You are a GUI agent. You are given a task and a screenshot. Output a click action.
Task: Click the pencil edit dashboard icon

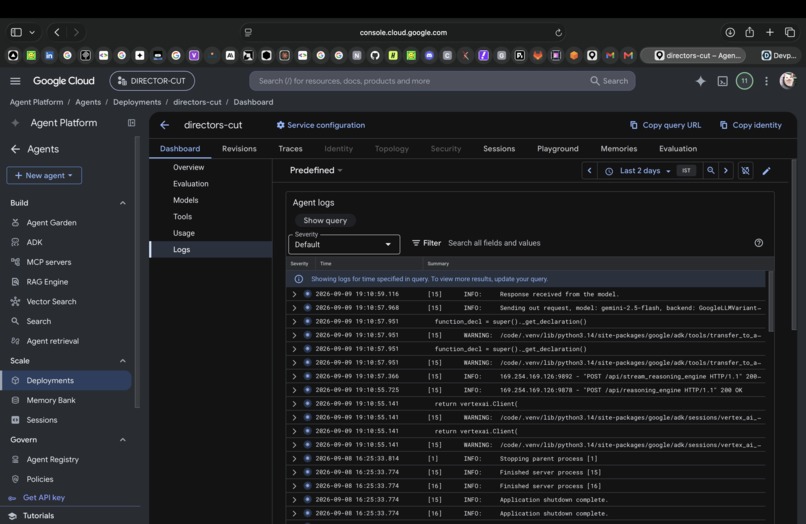pos(766,171)
